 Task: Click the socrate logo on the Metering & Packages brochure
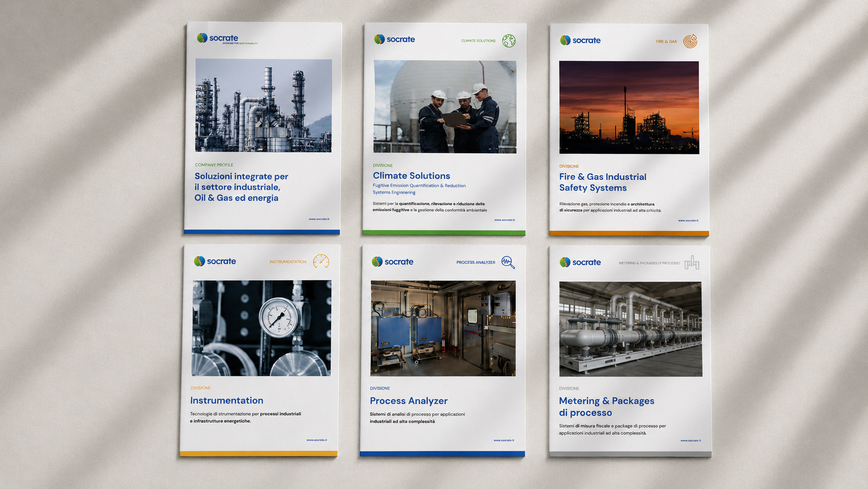tap(580, 262)
